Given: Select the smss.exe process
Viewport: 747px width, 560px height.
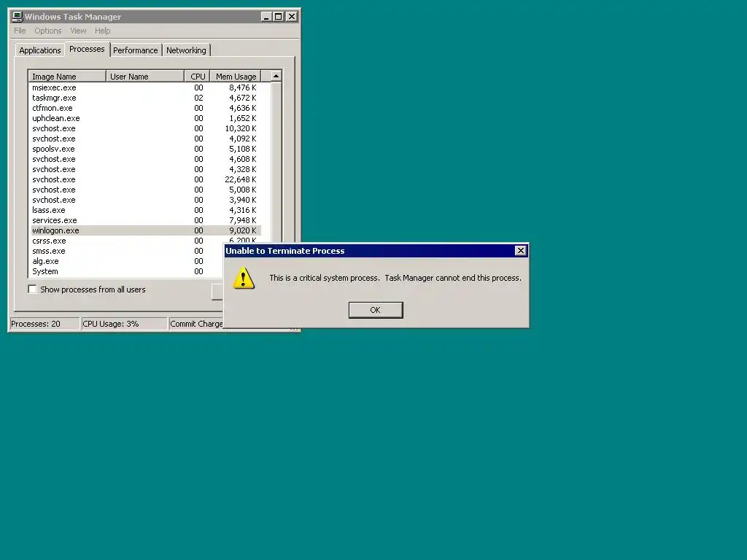Looking at the screenshot, I should click(x=125, y=251).
